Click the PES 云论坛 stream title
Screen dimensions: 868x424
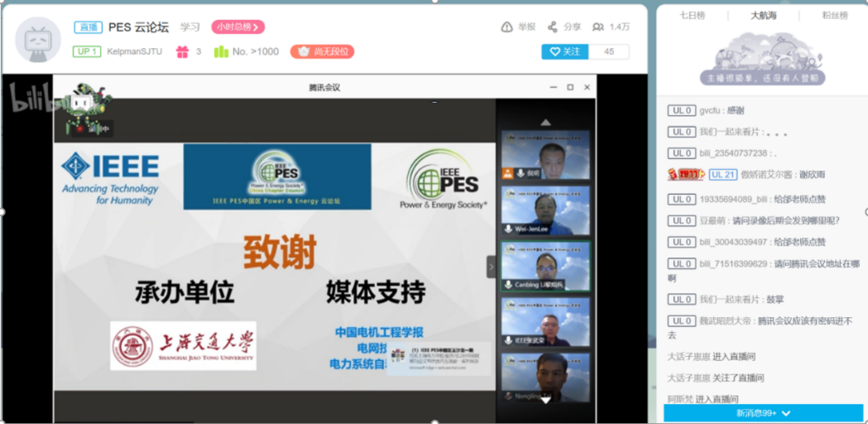tap(138, 27)
